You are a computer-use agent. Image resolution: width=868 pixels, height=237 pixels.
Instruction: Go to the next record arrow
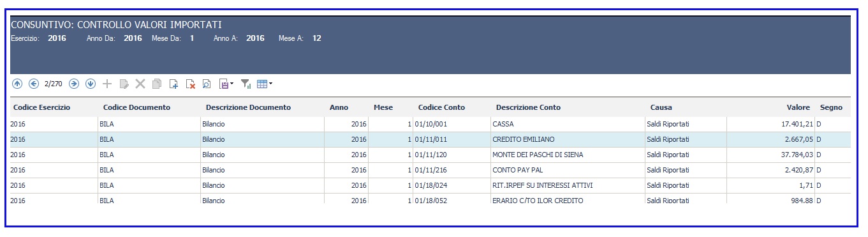click(74, 84)
